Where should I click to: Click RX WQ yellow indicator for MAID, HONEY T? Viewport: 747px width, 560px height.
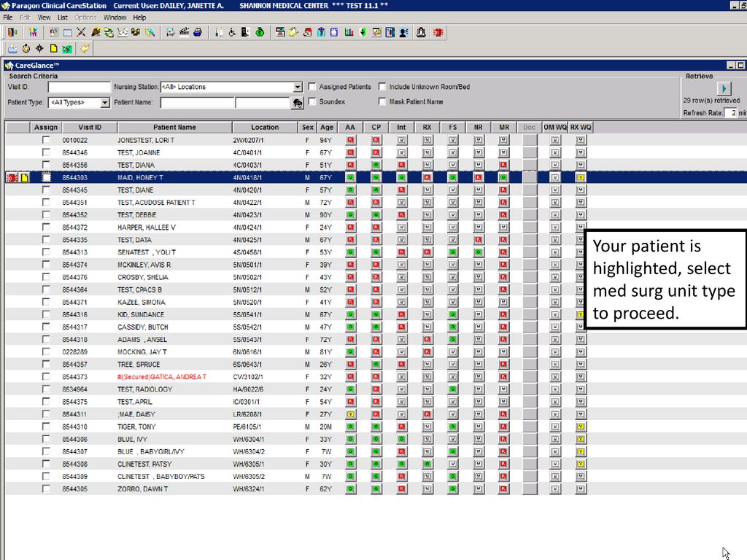point(580,178)
